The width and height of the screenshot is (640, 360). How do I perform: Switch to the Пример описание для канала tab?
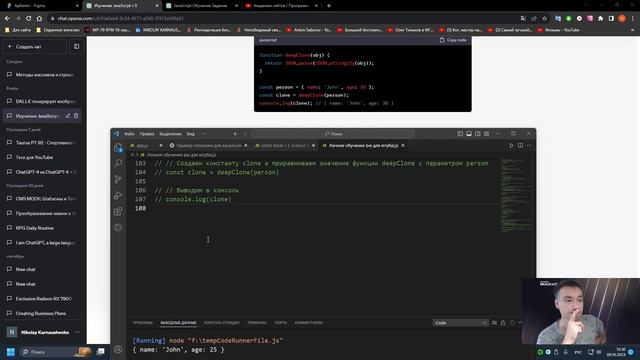pos(209,145)
